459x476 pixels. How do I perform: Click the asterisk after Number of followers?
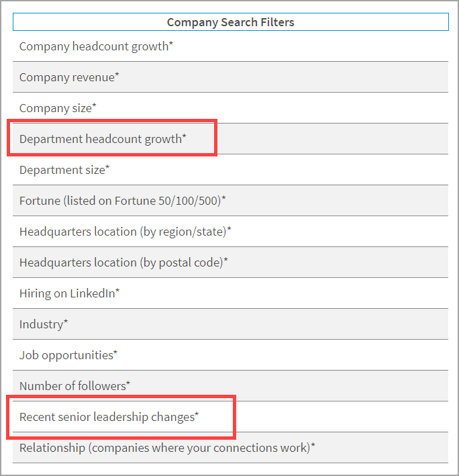click(x=128, y=384)
